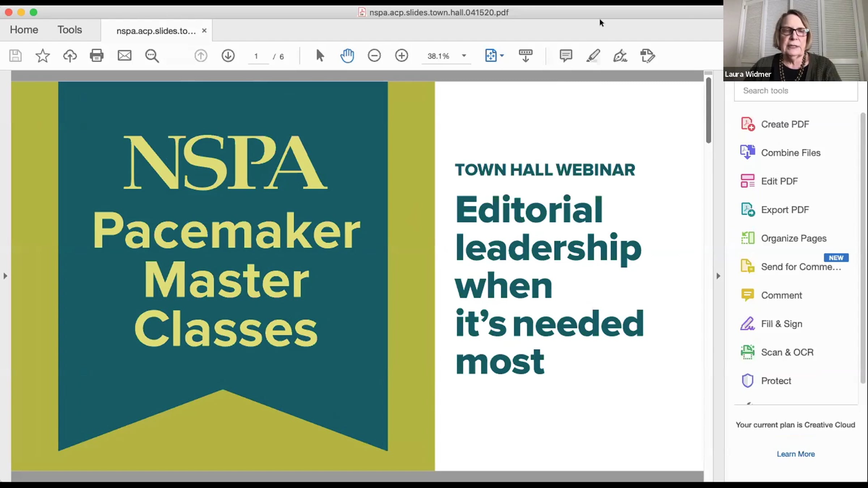Click the Fill & Sign tool icon
The image size is (868, 488).
748,324
